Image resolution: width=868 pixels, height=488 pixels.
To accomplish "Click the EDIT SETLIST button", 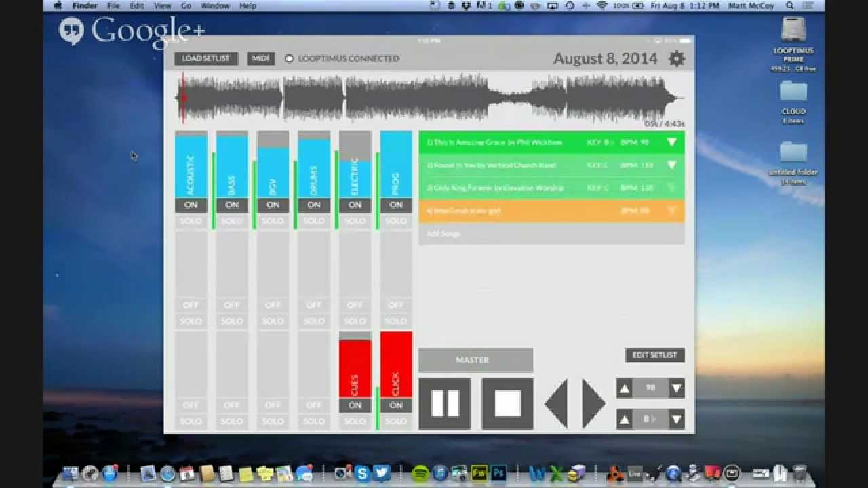I will click(655, 355).
